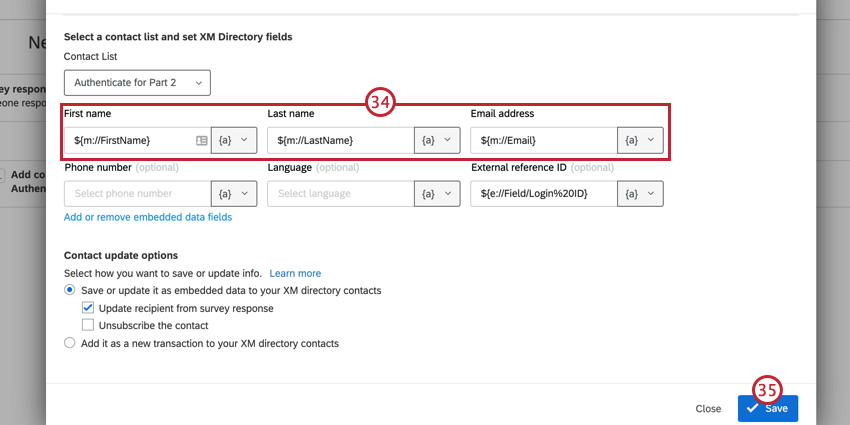This screenshot has height=425, width=850.
Task: Open piped text {a} menu for Last name
Action: pyautogui.click(x=435, y=141)
